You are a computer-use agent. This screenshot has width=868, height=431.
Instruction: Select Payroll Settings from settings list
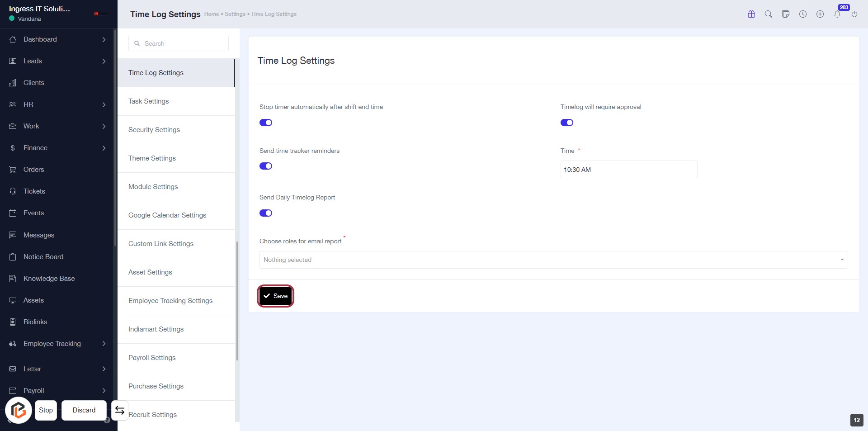[x=152, y=358]
